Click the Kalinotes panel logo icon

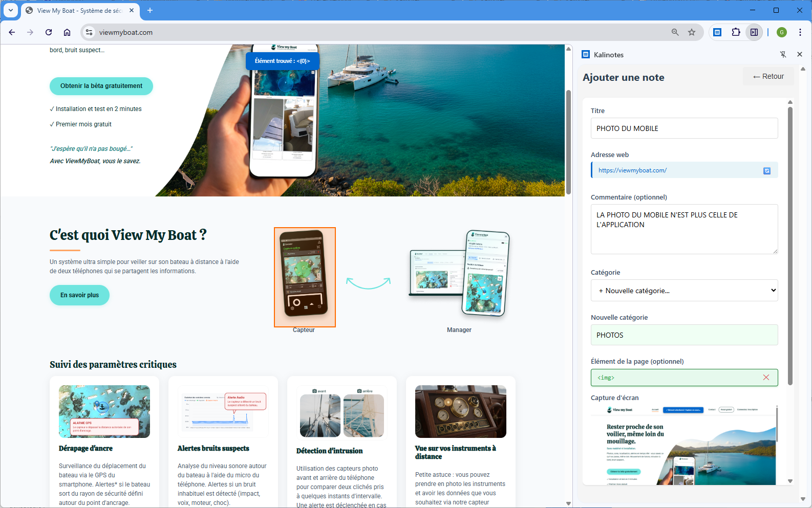[586, 54]
